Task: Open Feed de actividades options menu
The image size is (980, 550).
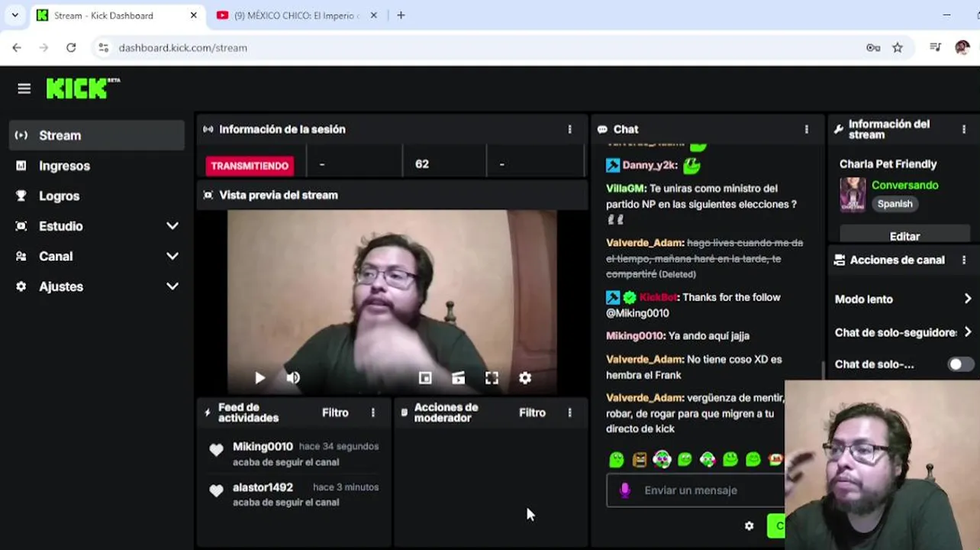Action: coord(373,412)
